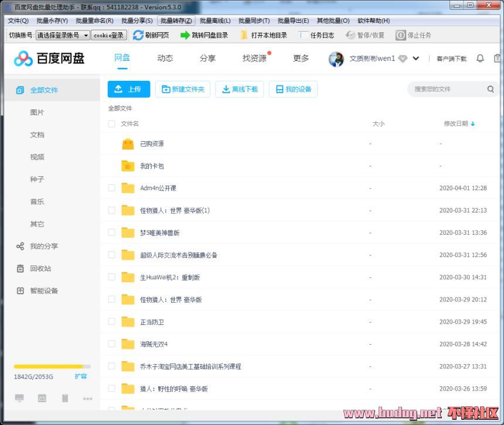The height and width of the screenshot is (425, 504).
Task: Click the notification bell icon
Action: coord(480,59)
